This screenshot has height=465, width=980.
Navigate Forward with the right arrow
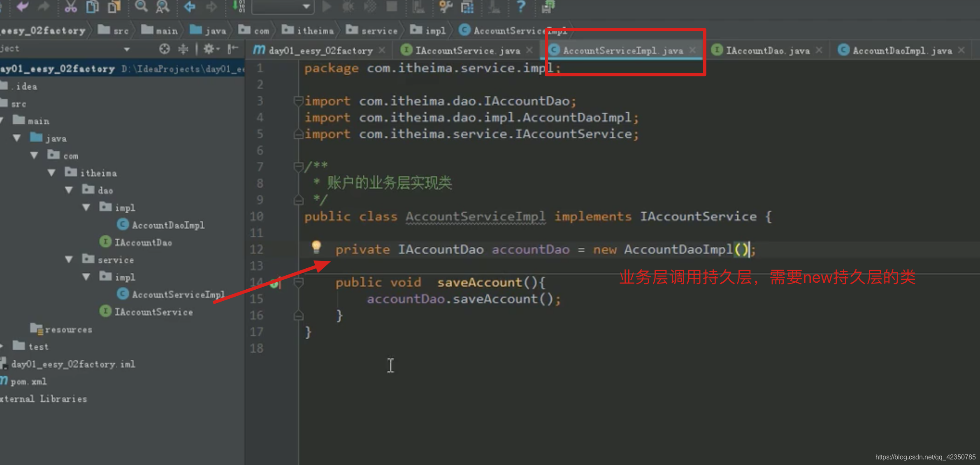[211, 6]
